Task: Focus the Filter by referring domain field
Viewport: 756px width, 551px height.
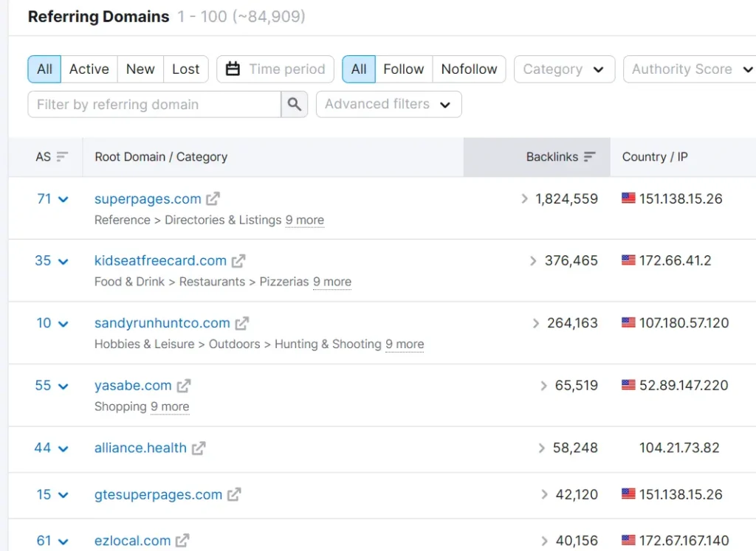Action: (x=154, y=104)
